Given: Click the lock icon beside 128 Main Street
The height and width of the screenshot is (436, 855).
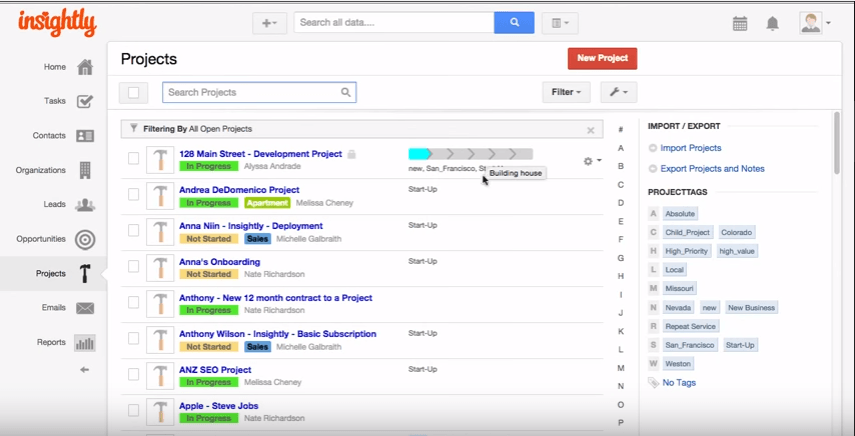Looking at the screenshot, I should click(352, 154).
